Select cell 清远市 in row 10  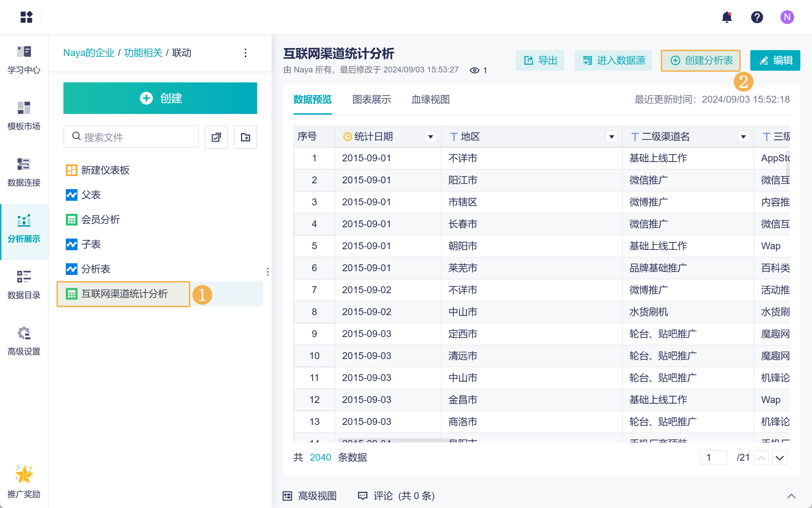coord(532,356)
